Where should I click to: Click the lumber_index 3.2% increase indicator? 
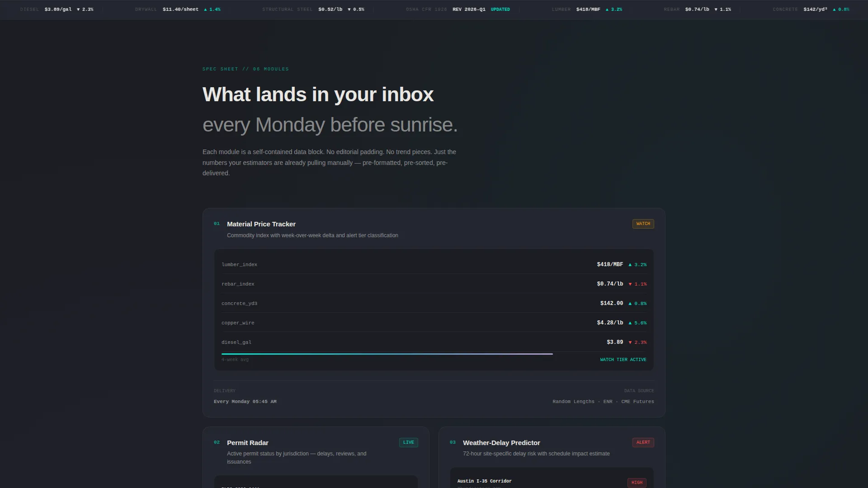click(x=637, y=265)
